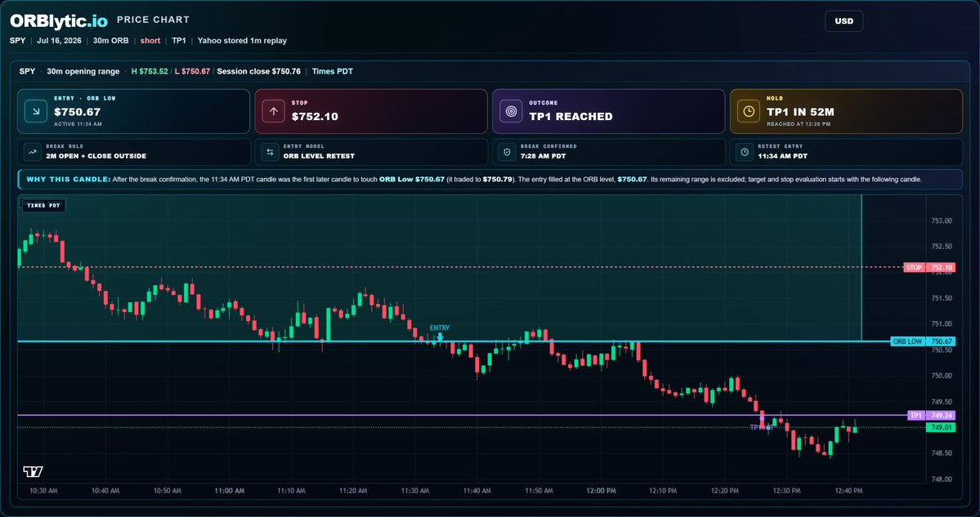
Task: Select the STOP 752.10 price label
Action: (x=929, y=267)
